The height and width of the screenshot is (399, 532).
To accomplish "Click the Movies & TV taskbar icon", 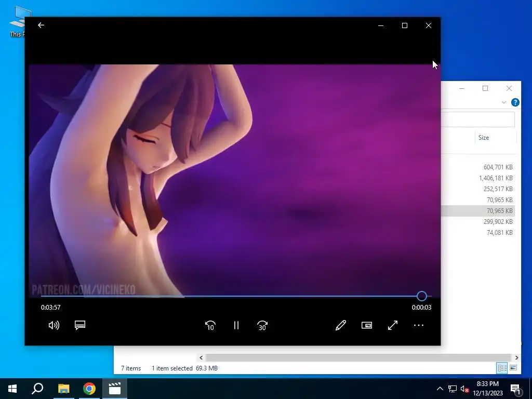I will tap(115, 389).
